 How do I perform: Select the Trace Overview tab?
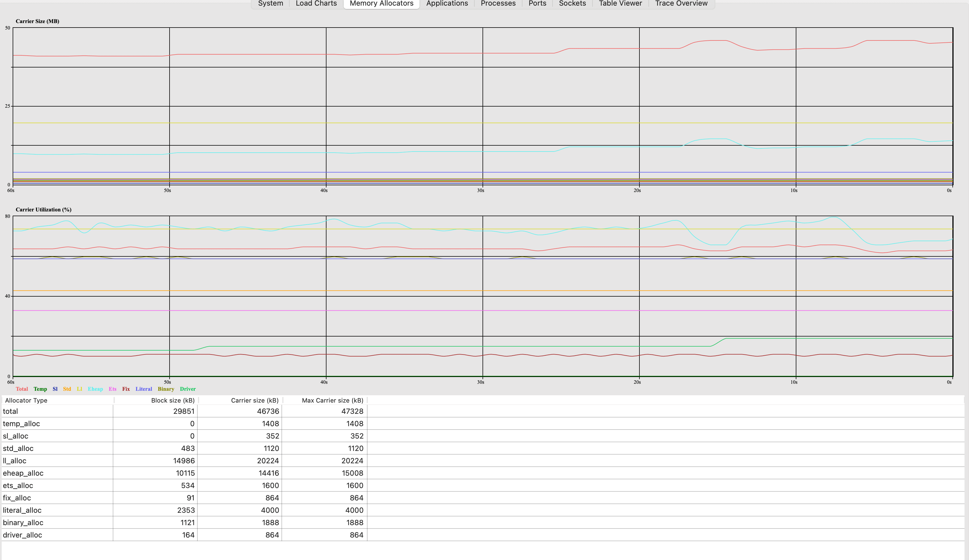[681, 3]
